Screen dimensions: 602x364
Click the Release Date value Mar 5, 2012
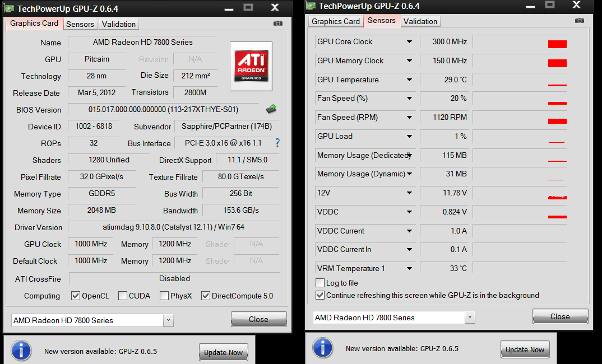click(x=97, y=92)
